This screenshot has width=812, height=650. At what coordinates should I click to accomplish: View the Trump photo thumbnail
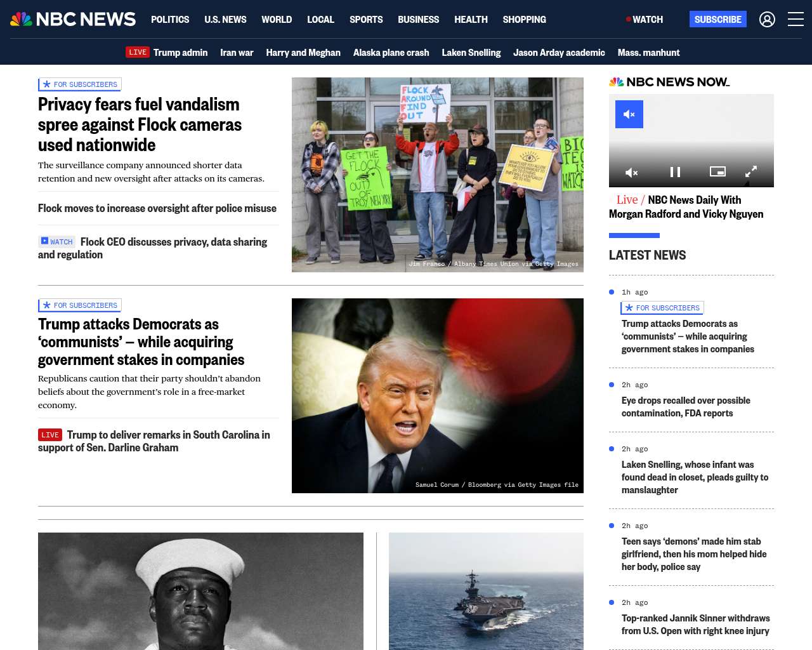tap(438, 395)
